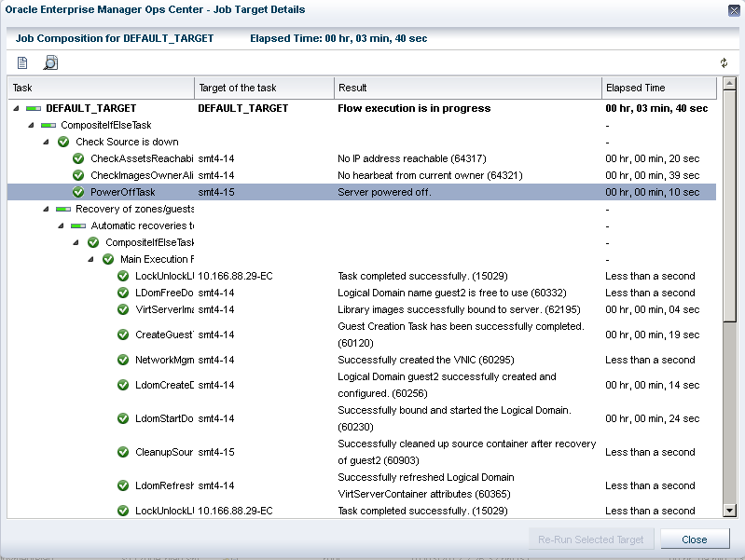Click the LdomStartDo success checkmark icon
Viewport: 745px width, 560px height.
coord(123,418)
